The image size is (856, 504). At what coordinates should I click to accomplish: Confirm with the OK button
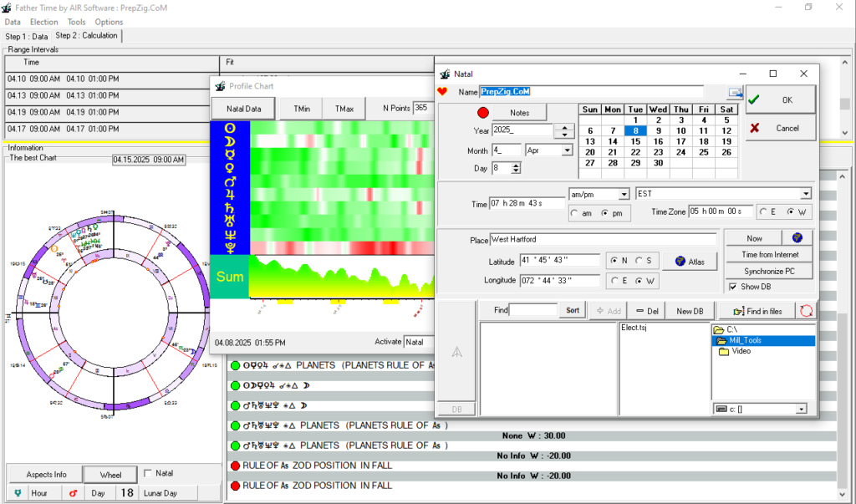(x=781, y=100)
